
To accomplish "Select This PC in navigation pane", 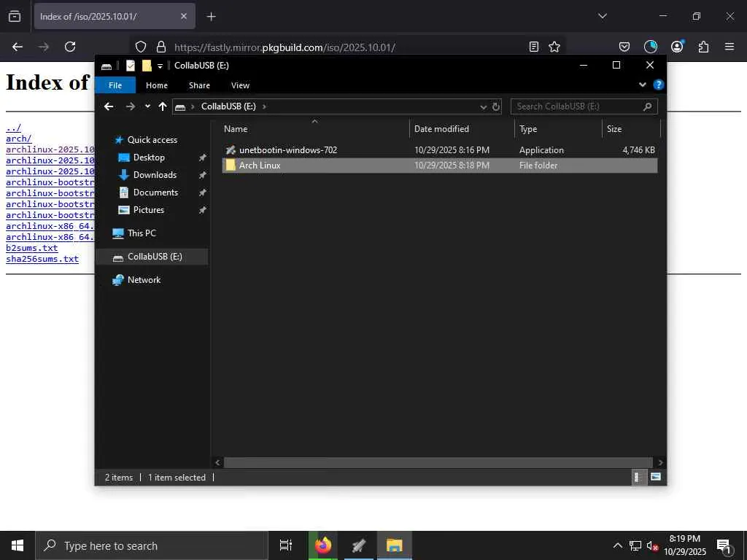I will pyautogui.click(x=142, y=233).
